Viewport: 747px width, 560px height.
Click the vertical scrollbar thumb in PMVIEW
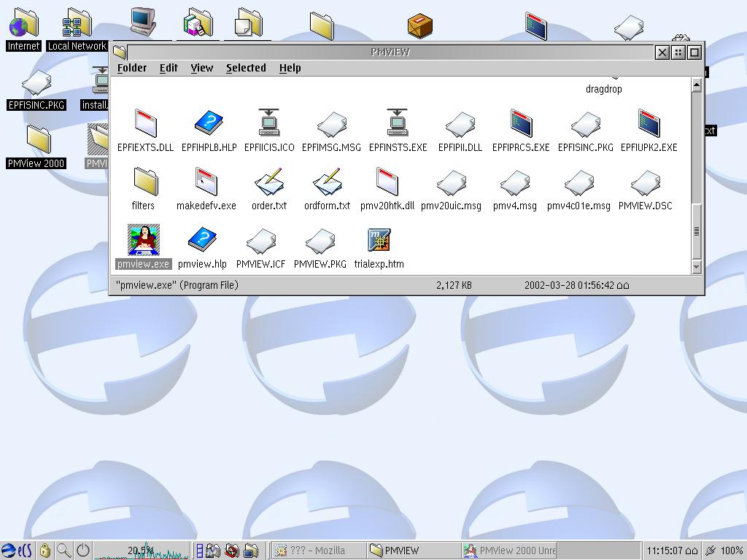coord(696,231)
